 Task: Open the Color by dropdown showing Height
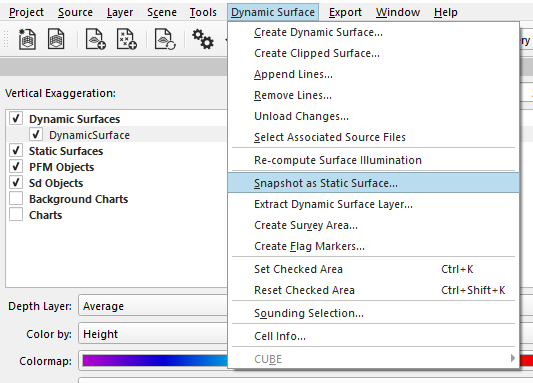pos(153,334)
